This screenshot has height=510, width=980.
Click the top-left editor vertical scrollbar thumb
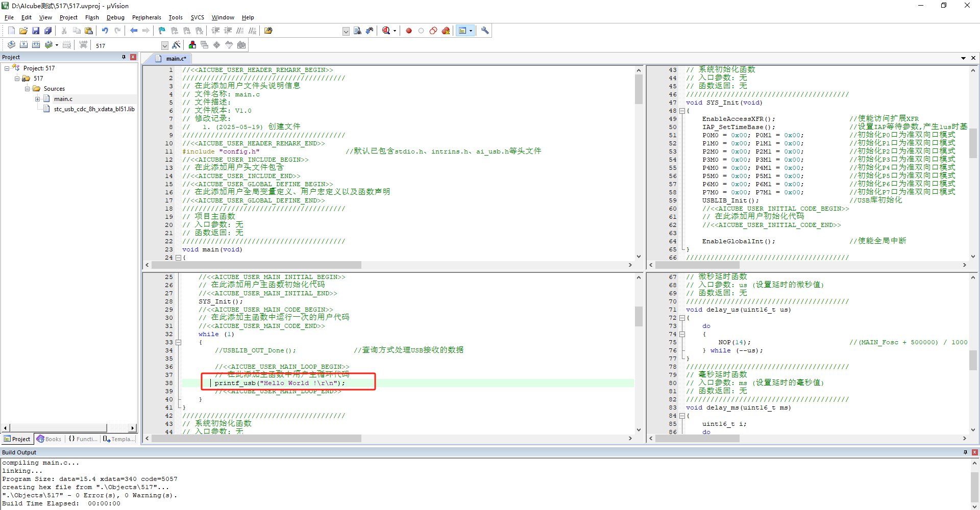pos(639,89)
